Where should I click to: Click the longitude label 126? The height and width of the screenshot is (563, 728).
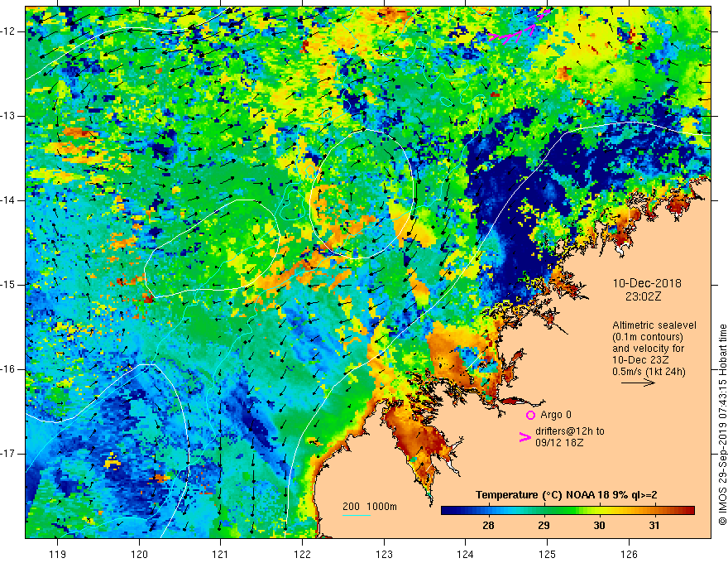[629, 554]
